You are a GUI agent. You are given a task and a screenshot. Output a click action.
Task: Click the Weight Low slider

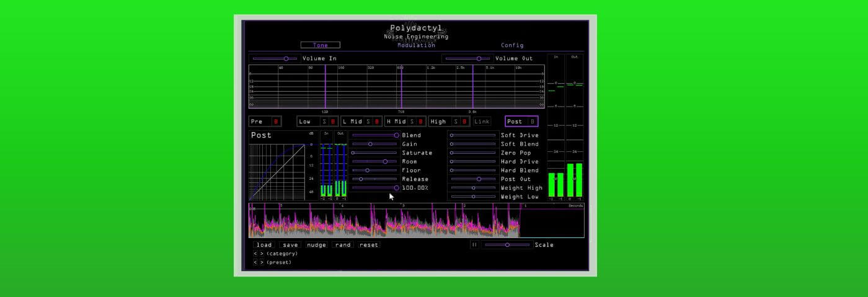pos(473,197)
